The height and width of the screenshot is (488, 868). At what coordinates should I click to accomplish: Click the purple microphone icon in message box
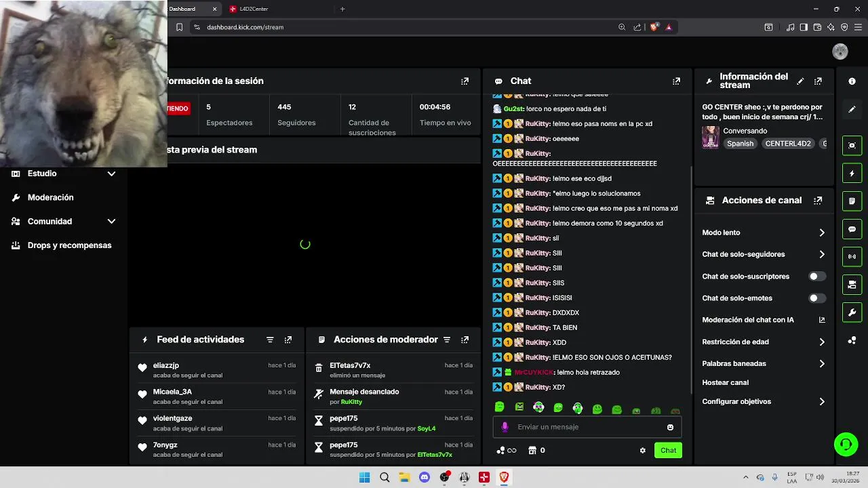tap(505, 427)
